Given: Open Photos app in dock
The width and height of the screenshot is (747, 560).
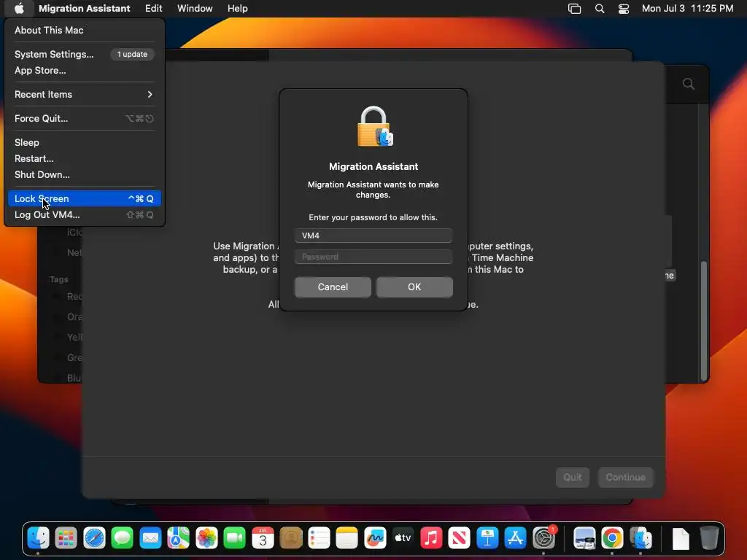Looking at the screenshot, I should pyautogui.click(x=206, y=538).
